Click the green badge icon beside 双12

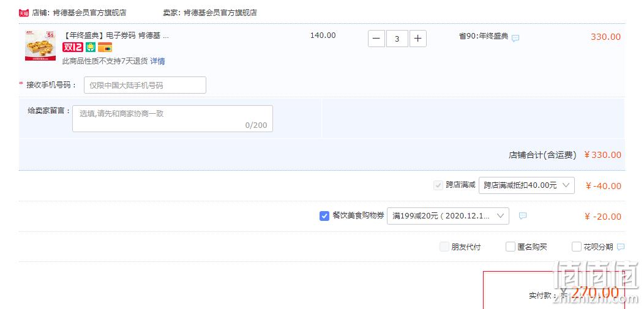(91, 47)
